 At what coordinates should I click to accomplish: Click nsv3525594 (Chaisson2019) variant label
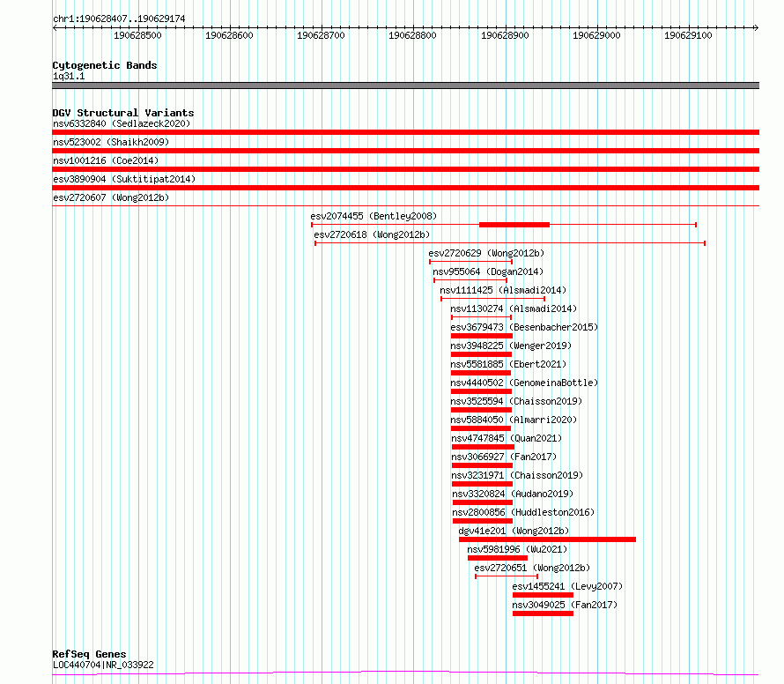click(516, 401)
